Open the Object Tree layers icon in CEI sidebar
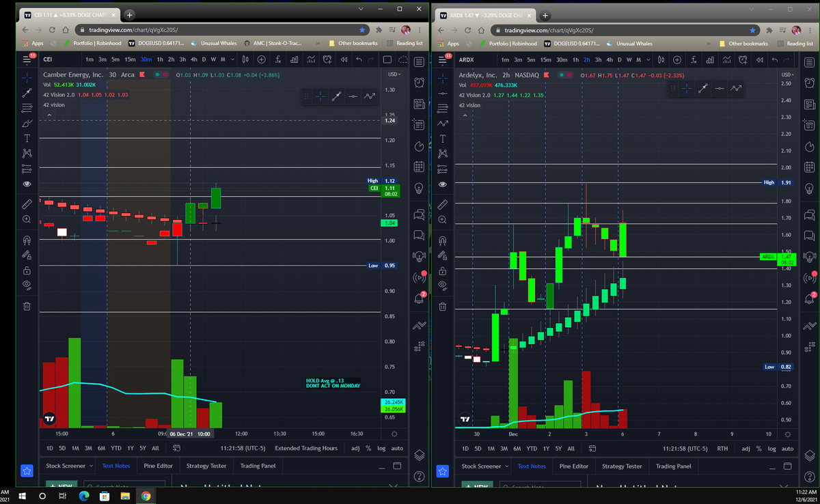Screen dimensions: 820x504 [419, 455]
